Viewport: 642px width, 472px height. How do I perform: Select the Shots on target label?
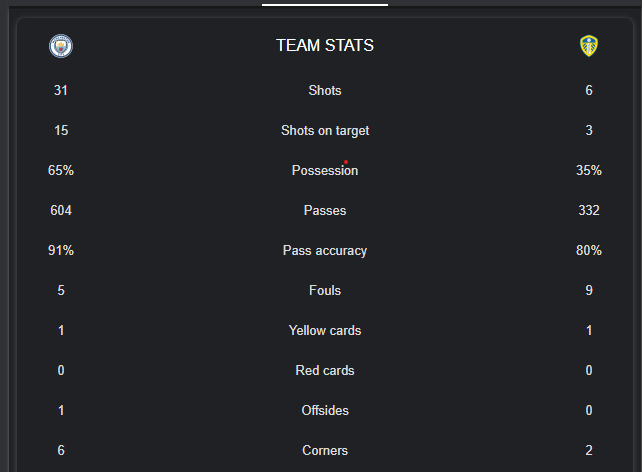point(325,131)
